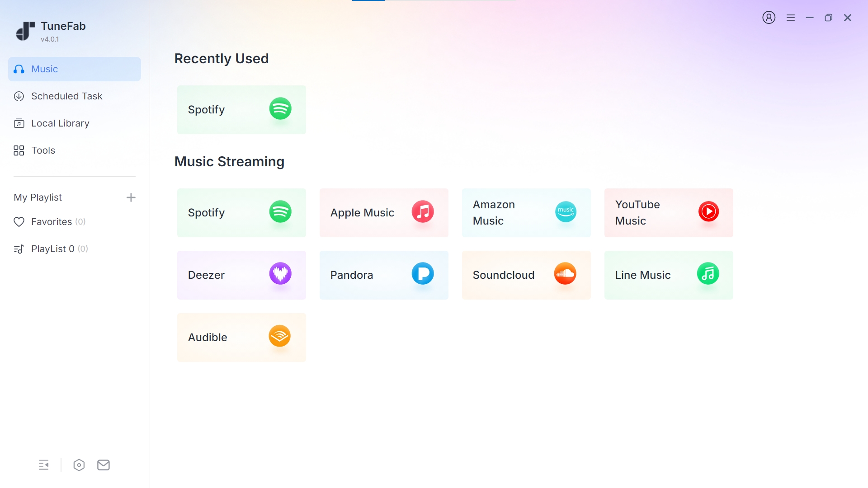Open the user account profile icon
The height and width of the screenshot is (488, 868).
(769, 18)
